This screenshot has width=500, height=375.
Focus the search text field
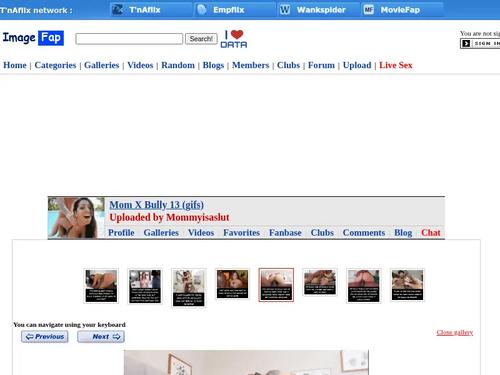(x=129, y=39)
